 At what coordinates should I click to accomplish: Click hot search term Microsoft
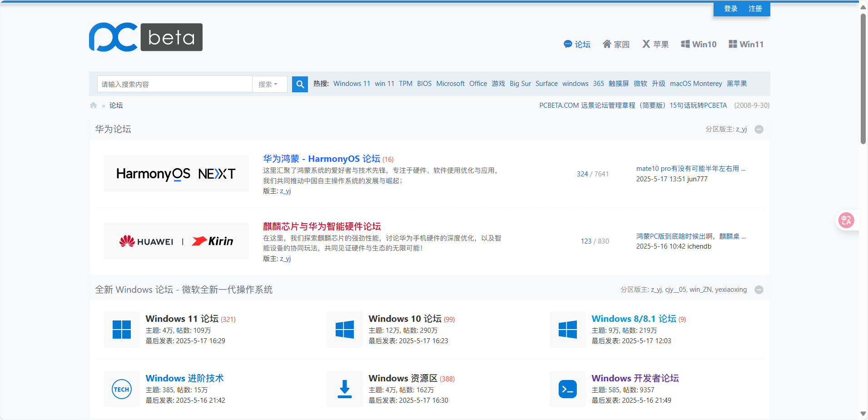pyautogui.click(x=450, y=84)
